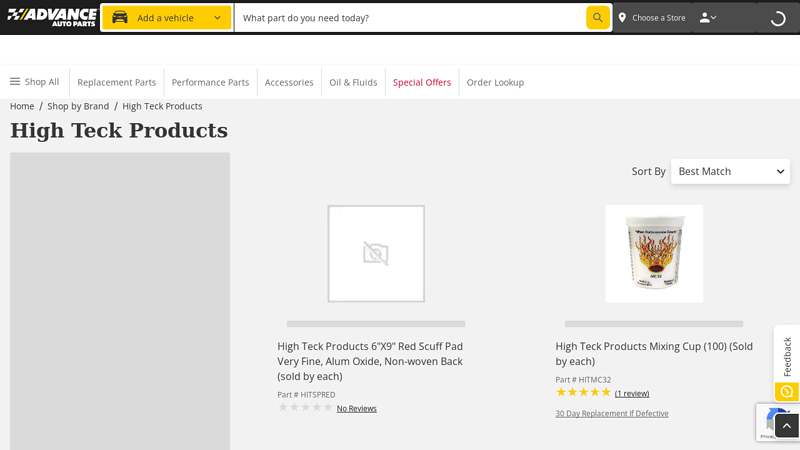The height and width of the screenshot is (450, 800).
Task: Select the Performance Parts menu item
Action: (x=210, y=82)
